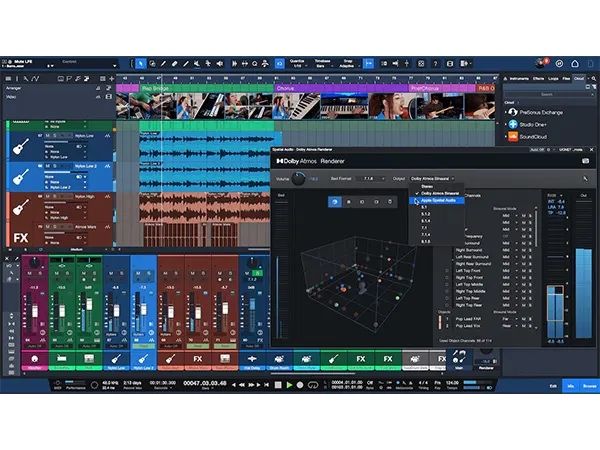The height and width of the screenshot is (450, 600).
Task: Open the Output Dolby Atmos Binaural dropdown
Action: (432, 179)
